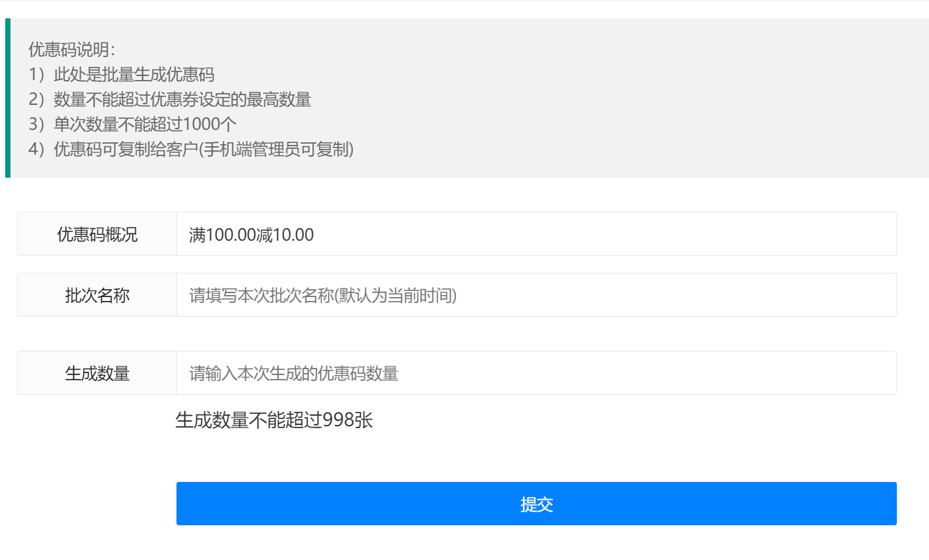Click the line 数量不能超过优惠券设定的最高数量
This screenshot has height=560, width=929.
(x=170, y=100)
